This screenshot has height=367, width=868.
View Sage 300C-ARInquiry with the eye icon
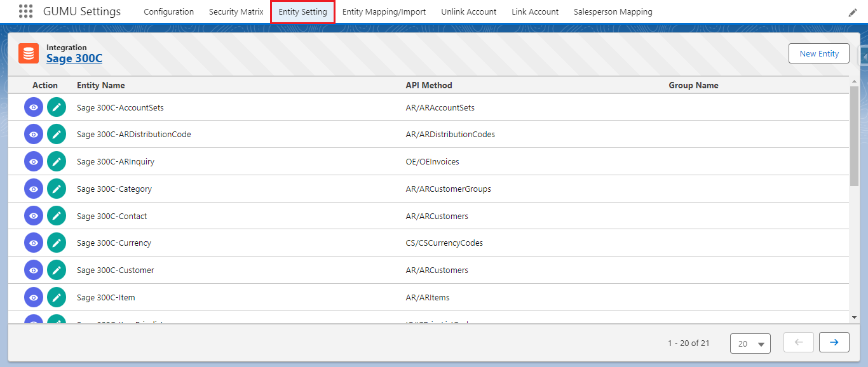34,161
